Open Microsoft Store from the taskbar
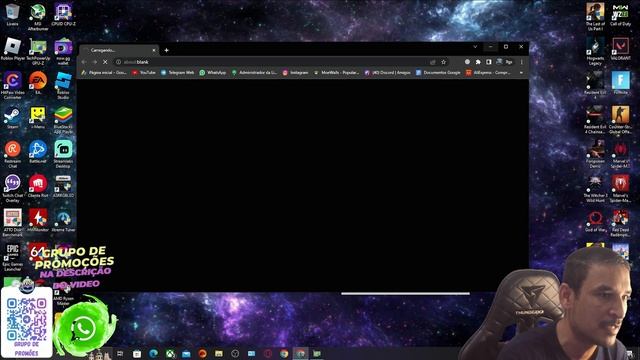Image resolution: width=640 pixels, height=360 pixels. pos(137,353)
